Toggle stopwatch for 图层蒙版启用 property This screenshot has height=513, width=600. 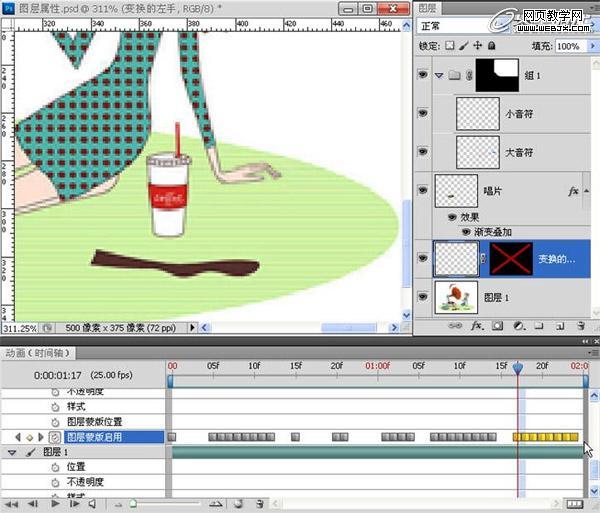(54, 437)
